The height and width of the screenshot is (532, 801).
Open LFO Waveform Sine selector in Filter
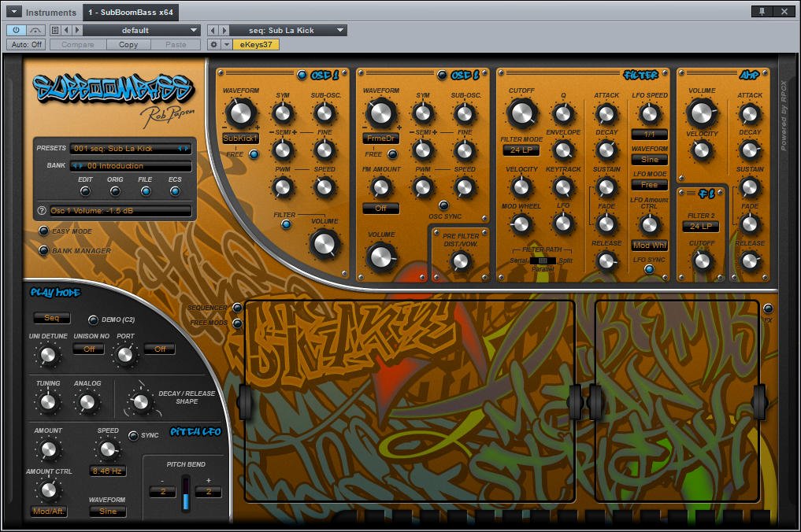tap(649, 159)
